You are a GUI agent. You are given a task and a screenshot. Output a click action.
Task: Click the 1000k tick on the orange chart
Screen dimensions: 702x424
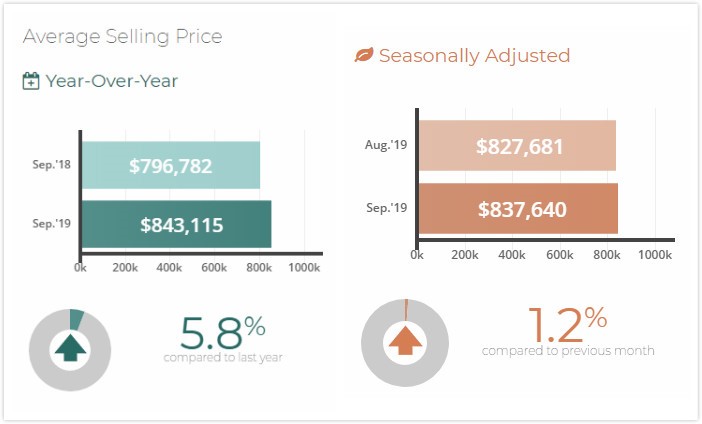tap(654, 256)
